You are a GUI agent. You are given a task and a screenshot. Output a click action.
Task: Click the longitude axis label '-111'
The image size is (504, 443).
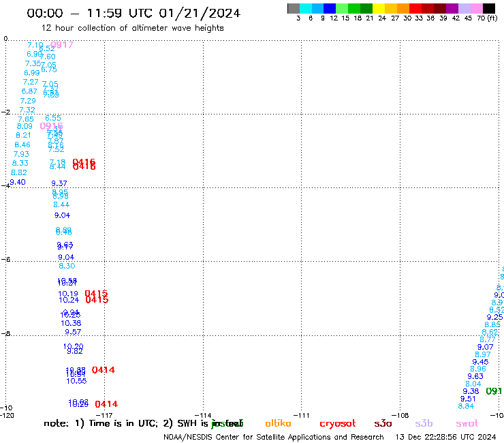click(x=302, y=415)
